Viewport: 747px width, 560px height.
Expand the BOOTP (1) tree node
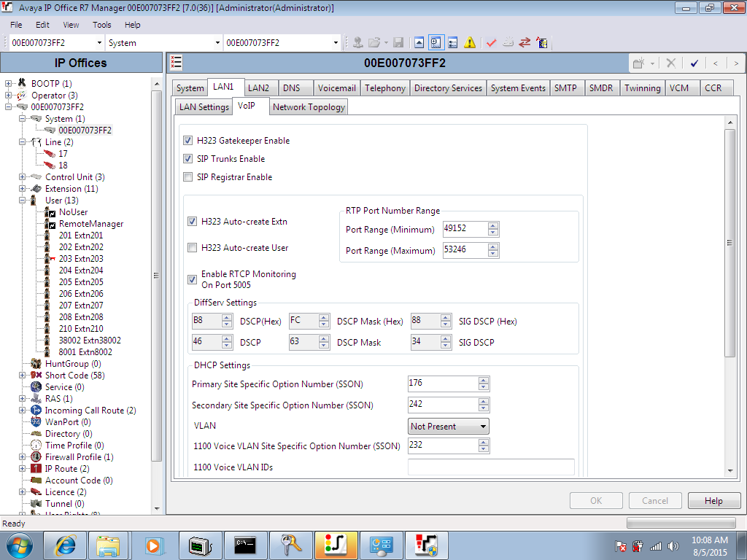[x=8, y=83]
